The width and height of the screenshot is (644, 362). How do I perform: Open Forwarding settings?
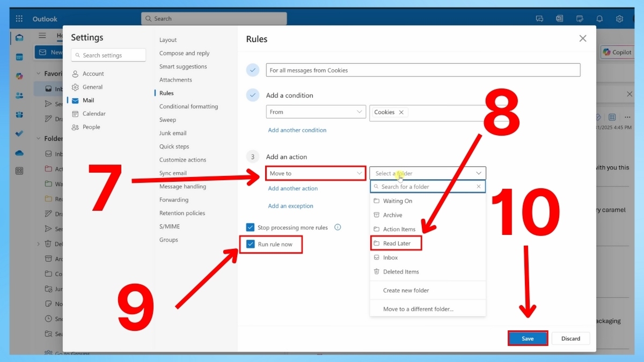click(174, 200)
